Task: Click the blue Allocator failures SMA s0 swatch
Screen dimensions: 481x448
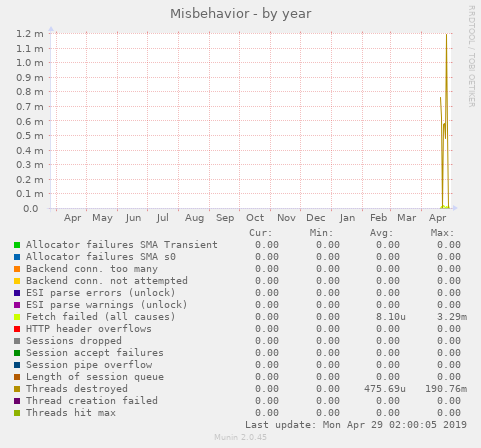Action: [x=17, y=257]
